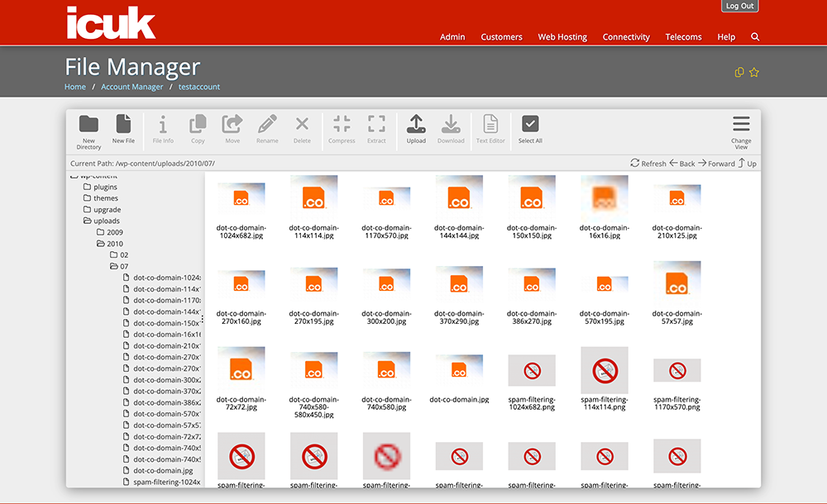
Task: Click the Current Path field
Action: [x=142, y=164]
